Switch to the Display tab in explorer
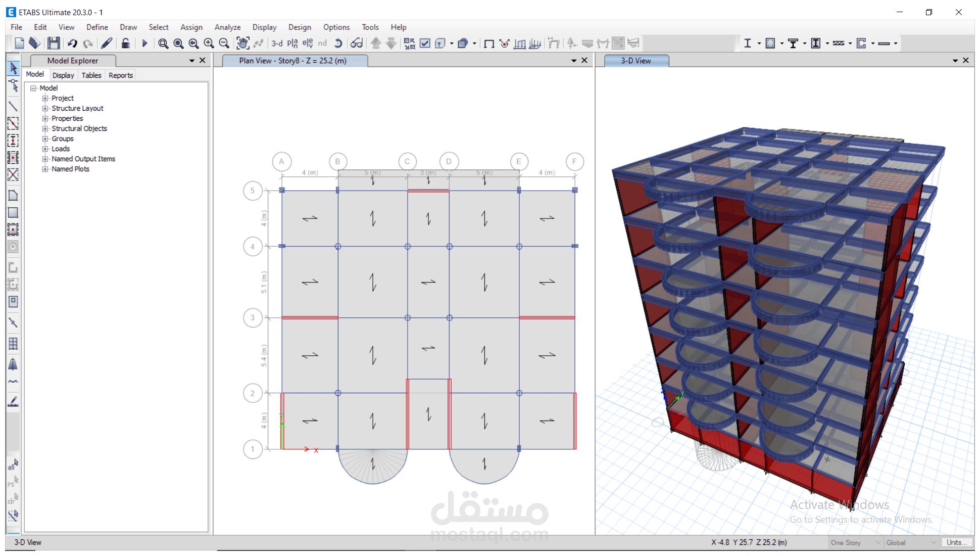Viewport: 980px width, 556px height. [x=63, y=75]
